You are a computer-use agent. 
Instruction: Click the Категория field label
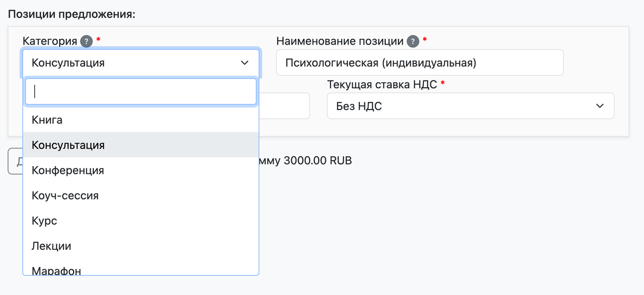[50, 41]
